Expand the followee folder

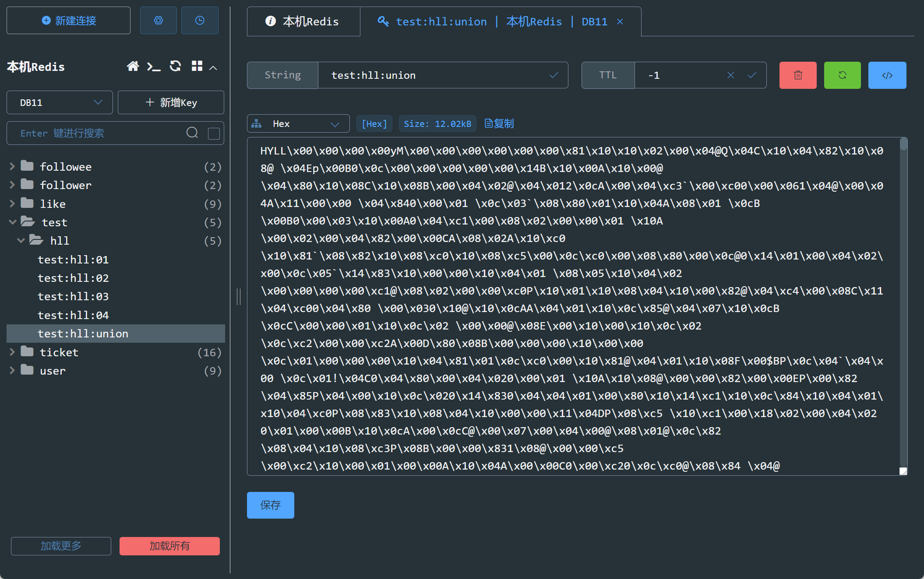[x=12, y=166]
